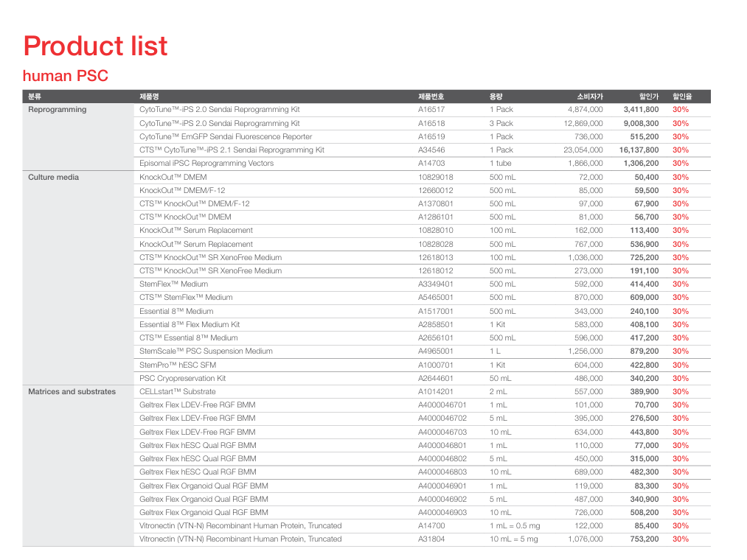The image size is (747, 560).
Task: Click catalog number A16517
Action: point(431,110)
